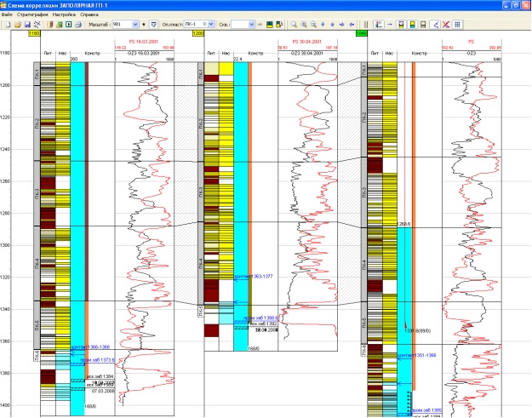Screen dimensions: 532x418
Task: Toggle the yellow-cyan saturation column button
Action: coord(412,25)
